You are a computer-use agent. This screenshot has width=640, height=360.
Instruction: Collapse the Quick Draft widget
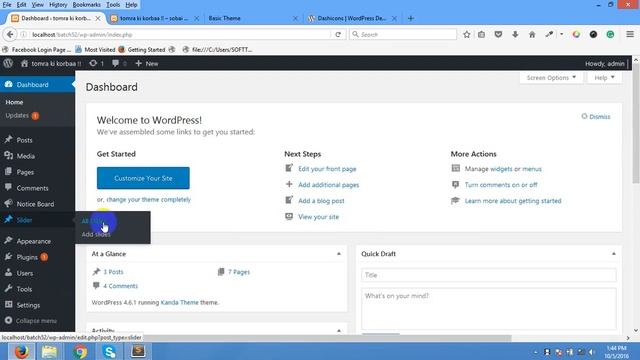(613, 254)
